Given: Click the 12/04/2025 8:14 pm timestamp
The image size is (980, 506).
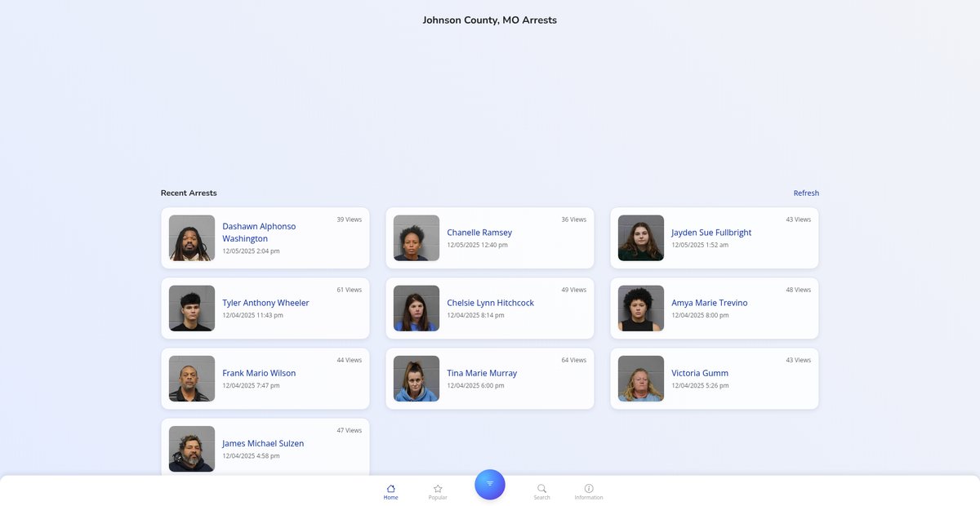Looking at the screenshot, I should coord(476,315).
